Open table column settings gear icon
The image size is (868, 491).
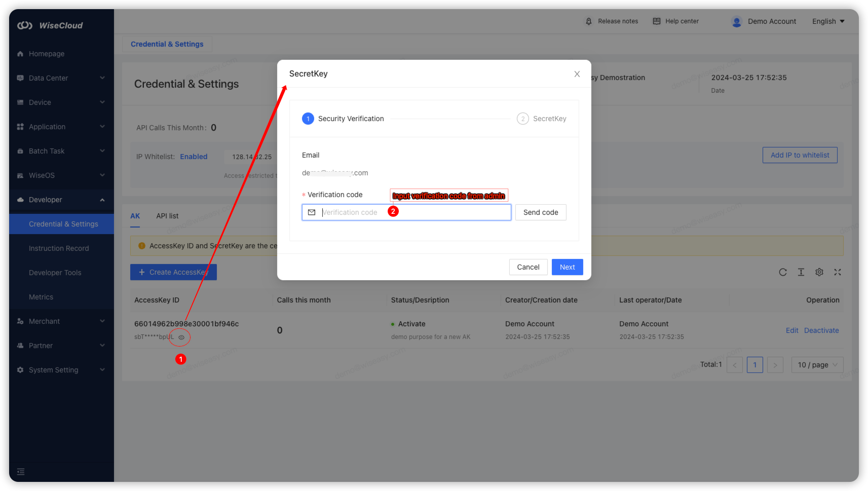tap(819, 273)
